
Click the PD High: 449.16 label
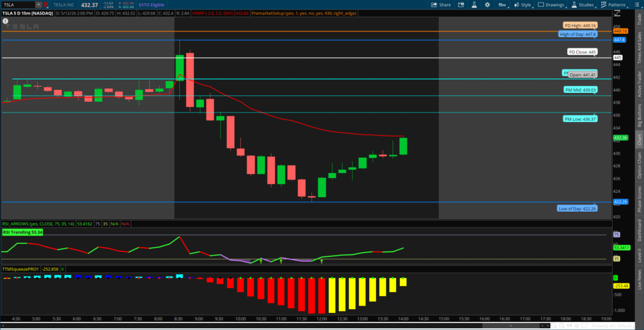click(580, 25)
